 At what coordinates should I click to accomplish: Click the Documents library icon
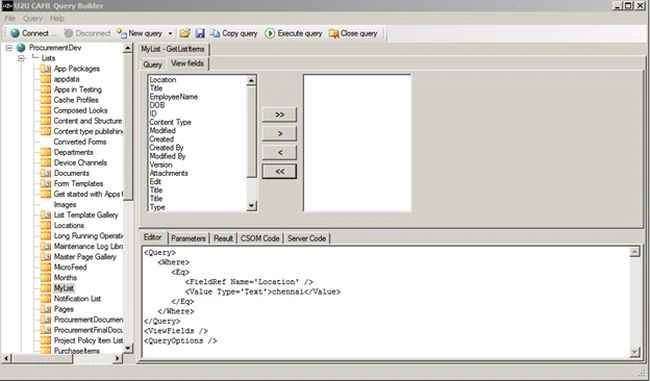click(46, 173)
